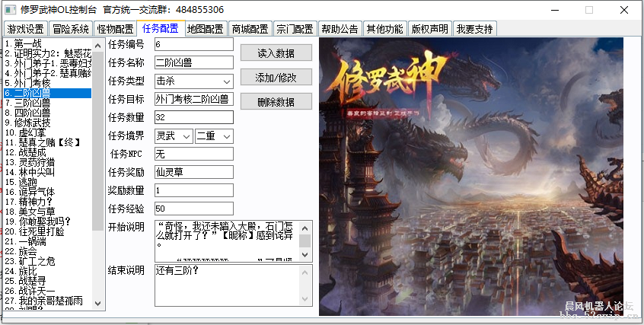Select task 20.往死里打脸 in the list
The height and width of the screenshot is (325, 644).
(x=48, y=231)
